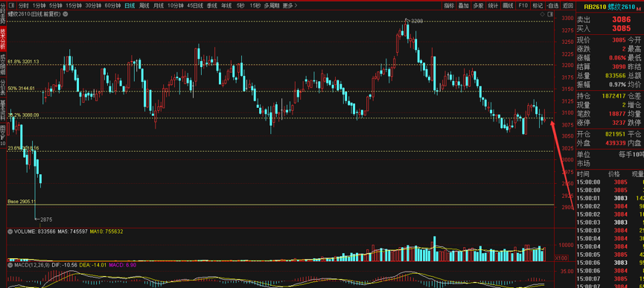
Task: Click the MA5: 745597 volume label
Action: (x=73, y=231)
